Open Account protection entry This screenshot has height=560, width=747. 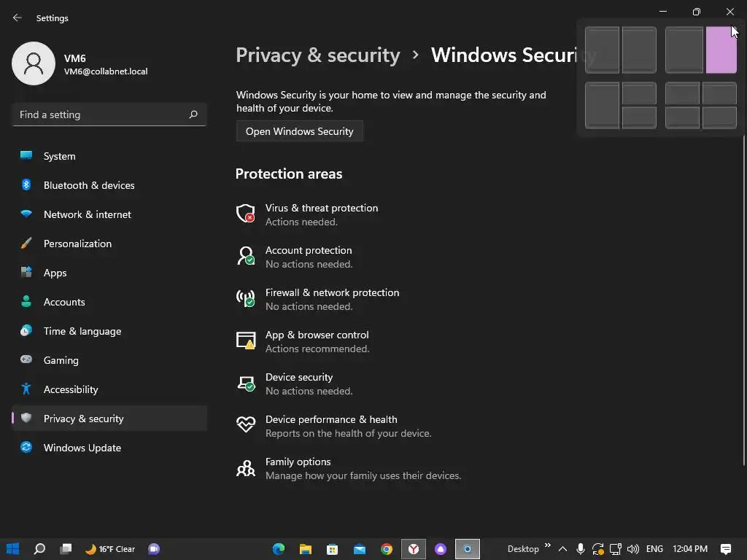309,257
